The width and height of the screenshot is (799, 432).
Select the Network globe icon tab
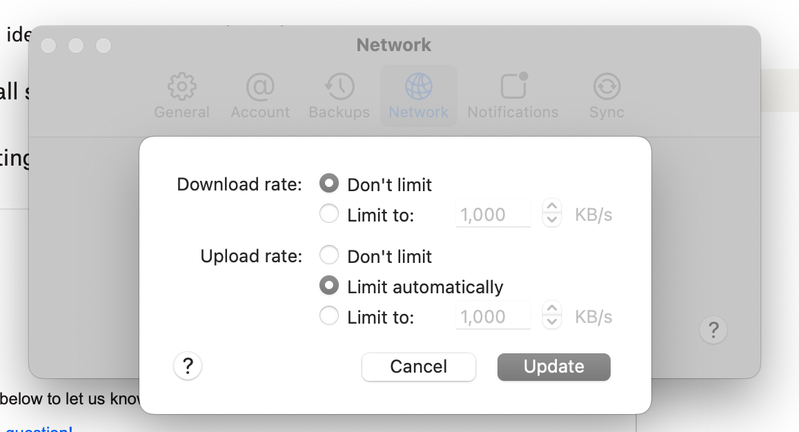pyautogui.click(x=418, y=87)
